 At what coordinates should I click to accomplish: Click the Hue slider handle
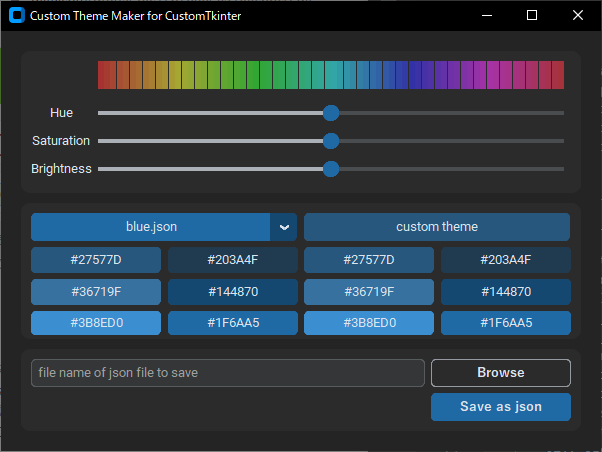(331, 113)
